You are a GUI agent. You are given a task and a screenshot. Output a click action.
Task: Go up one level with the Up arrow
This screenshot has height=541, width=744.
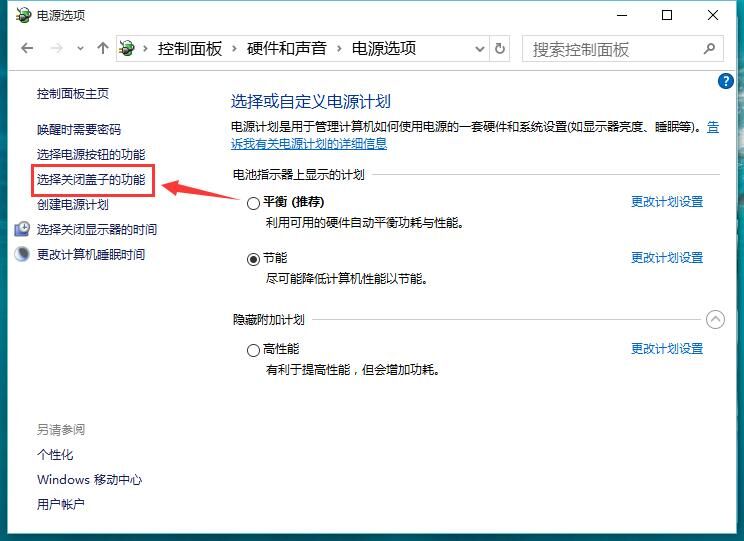[103, 48]
